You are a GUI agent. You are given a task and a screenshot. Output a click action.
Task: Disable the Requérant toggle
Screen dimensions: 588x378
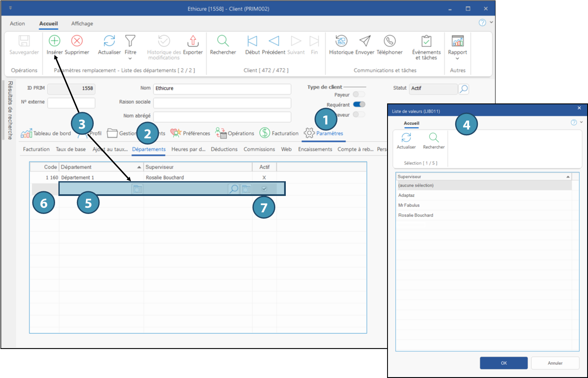pyautogui.click(x=359, y=105)
